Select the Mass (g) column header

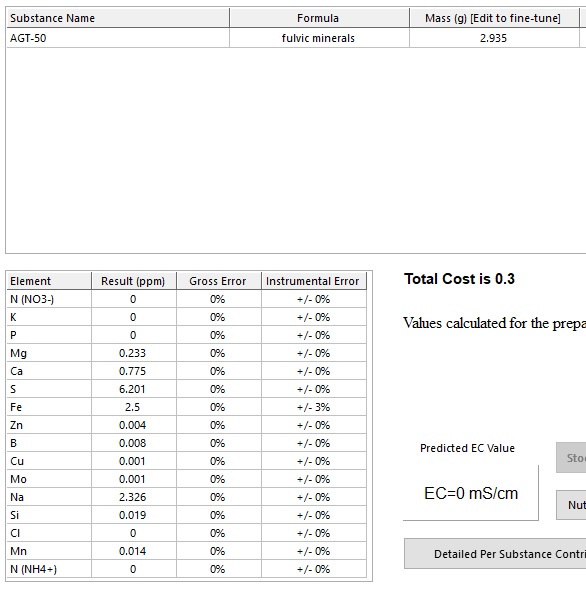coord(494,18)
